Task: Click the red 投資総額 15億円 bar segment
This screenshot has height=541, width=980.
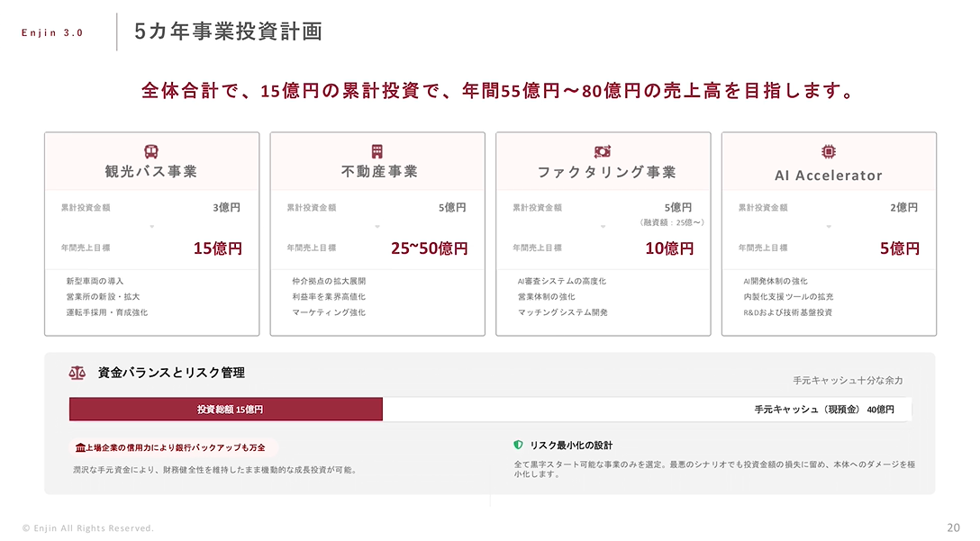Action: point(226,410)
